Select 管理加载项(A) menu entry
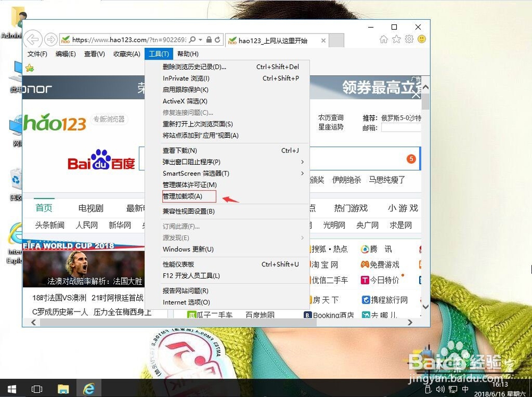The width and height of the screenshot is (532, 397). coord(227,196)
